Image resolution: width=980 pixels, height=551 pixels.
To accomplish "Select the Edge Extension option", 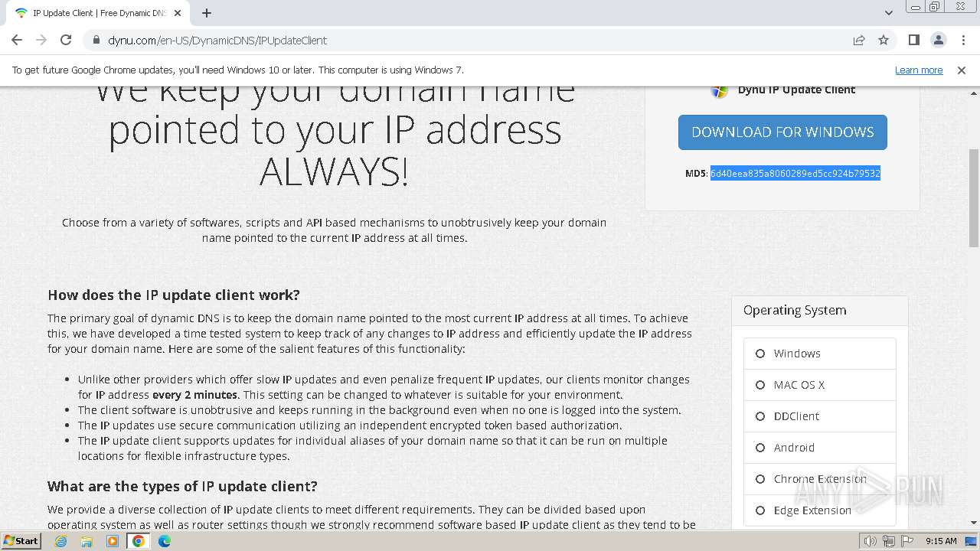I will point(820,510).
